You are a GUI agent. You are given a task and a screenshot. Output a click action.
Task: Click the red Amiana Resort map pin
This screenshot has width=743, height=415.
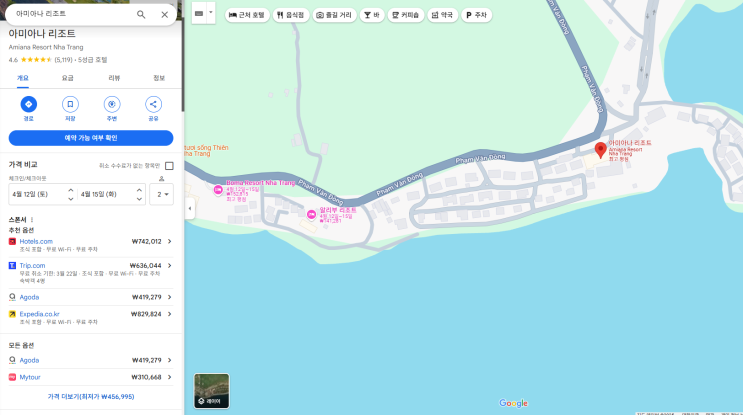click(600, 149)
